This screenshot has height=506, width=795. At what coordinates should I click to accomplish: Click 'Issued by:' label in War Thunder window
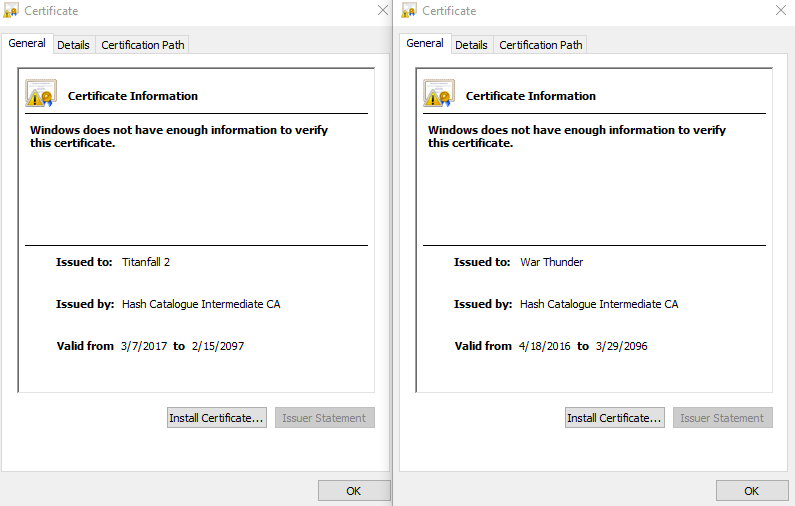pos(483,304)
